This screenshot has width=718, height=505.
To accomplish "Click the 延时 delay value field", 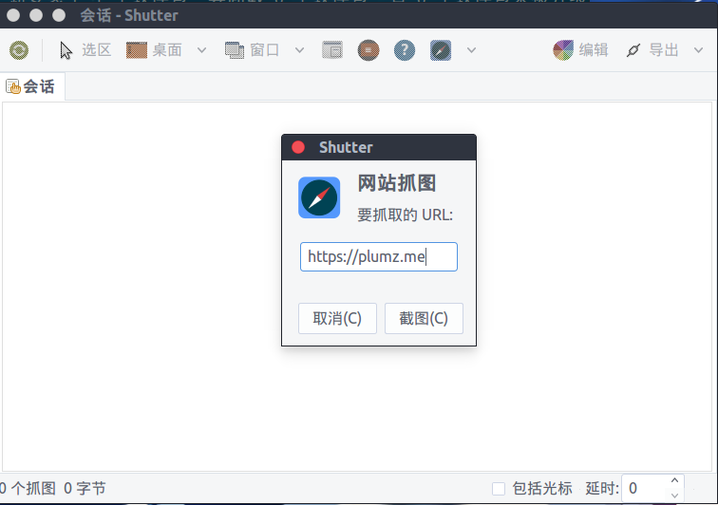I will point(644,489).
